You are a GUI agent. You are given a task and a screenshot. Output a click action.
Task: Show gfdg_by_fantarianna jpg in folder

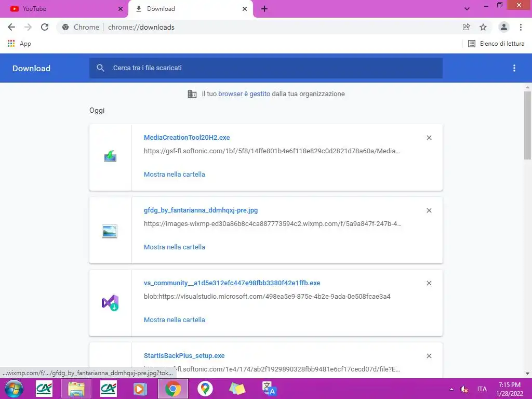click(175, 247)
